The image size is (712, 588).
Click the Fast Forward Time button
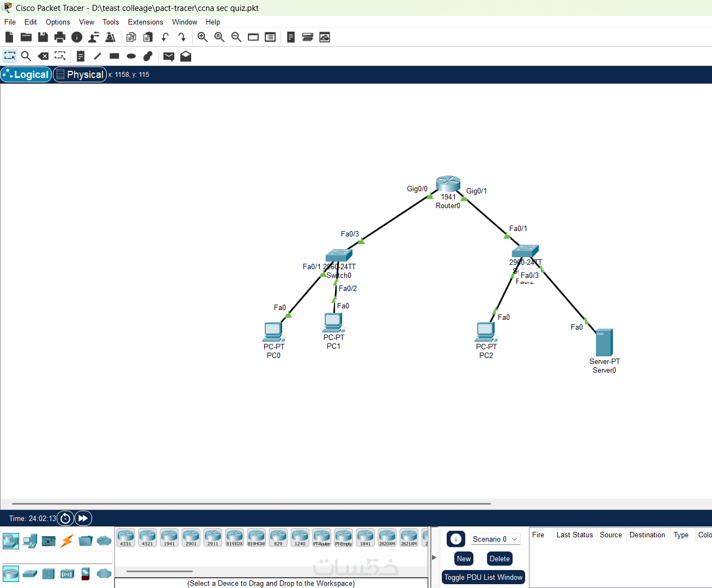tap(83, 518)
